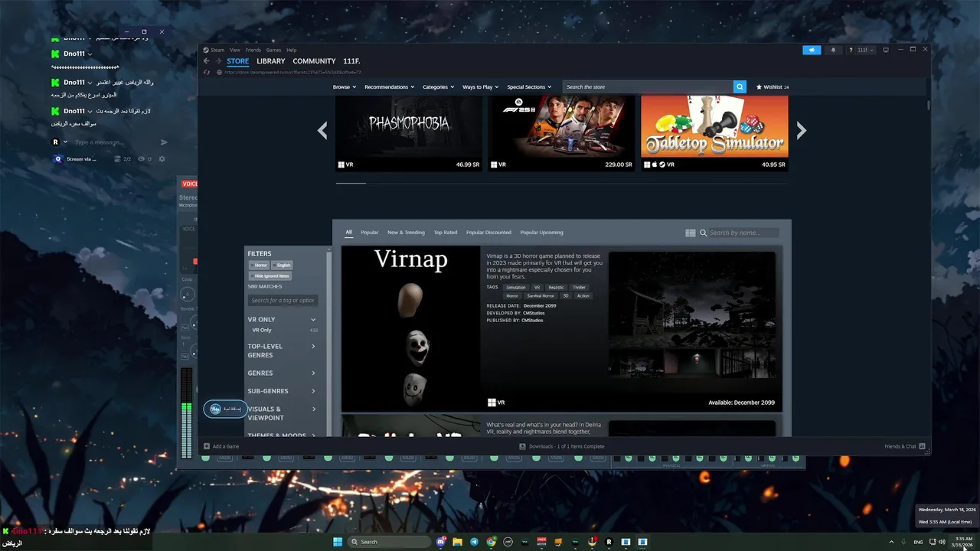Reload the Steam store page
This screenshot has height=551, width=980.
pos(207,72)
